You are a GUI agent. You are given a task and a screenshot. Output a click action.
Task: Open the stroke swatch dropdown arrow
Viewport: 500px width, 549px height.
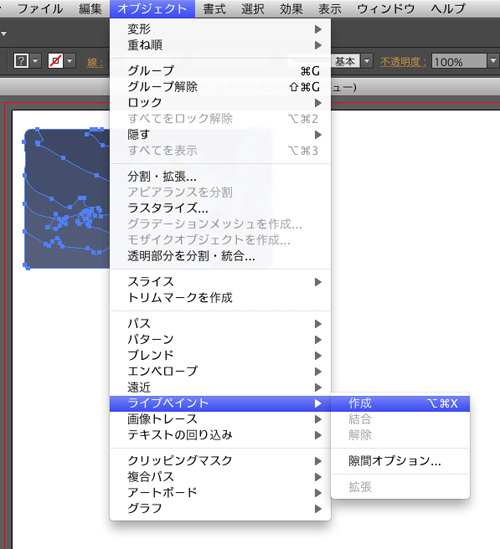(x=70, y=61)
